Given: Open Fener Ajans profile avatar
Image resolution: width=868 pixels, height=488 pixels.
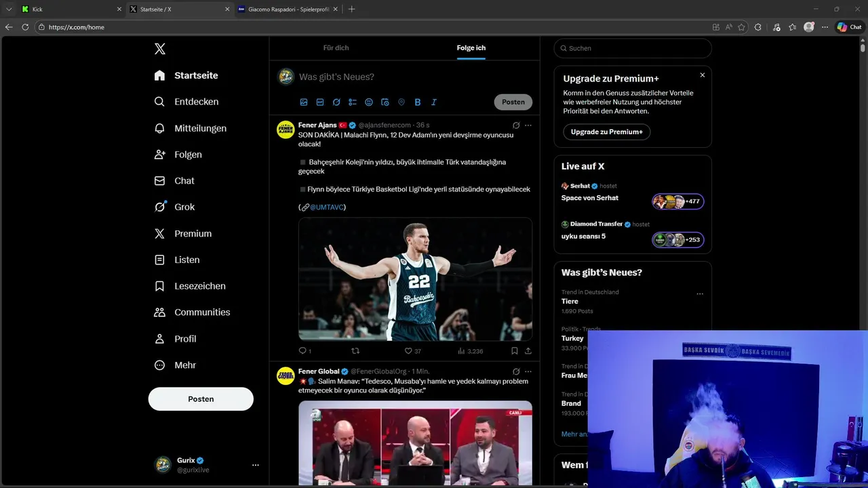Looking at the screenshot, I should [x=285, y=129].
